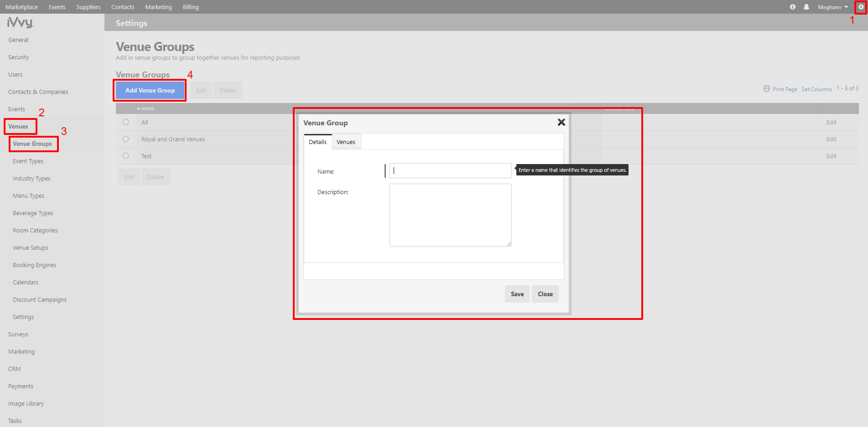
Task: Click the Print Page link
Action: [785, 89]
